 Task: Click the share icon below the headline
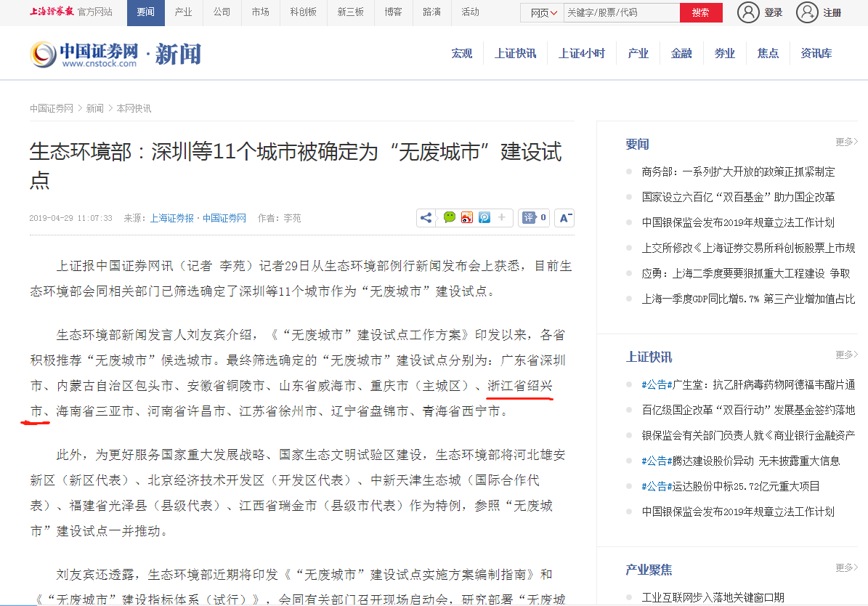coord(426,217)
